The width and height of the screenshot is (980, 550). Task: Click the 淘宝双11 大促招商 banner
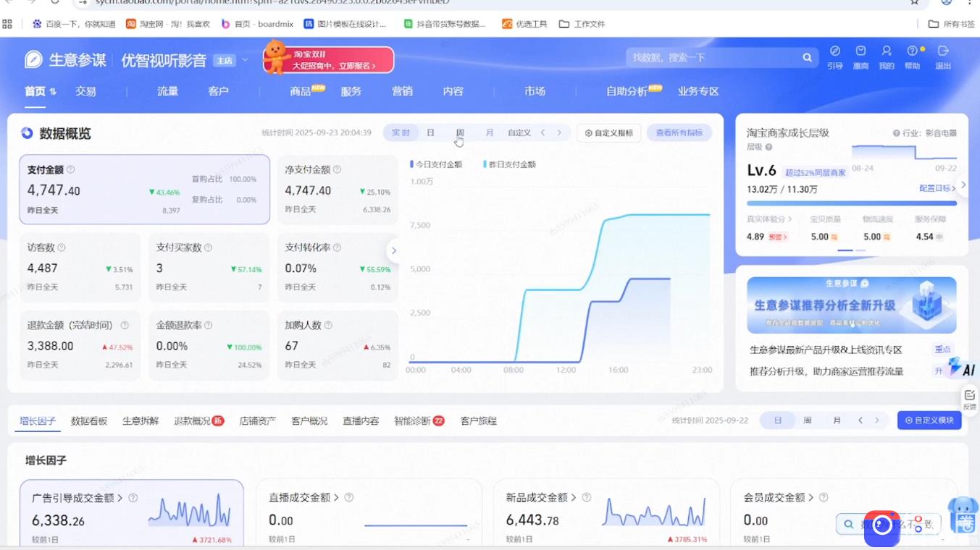tap(329, 59)
